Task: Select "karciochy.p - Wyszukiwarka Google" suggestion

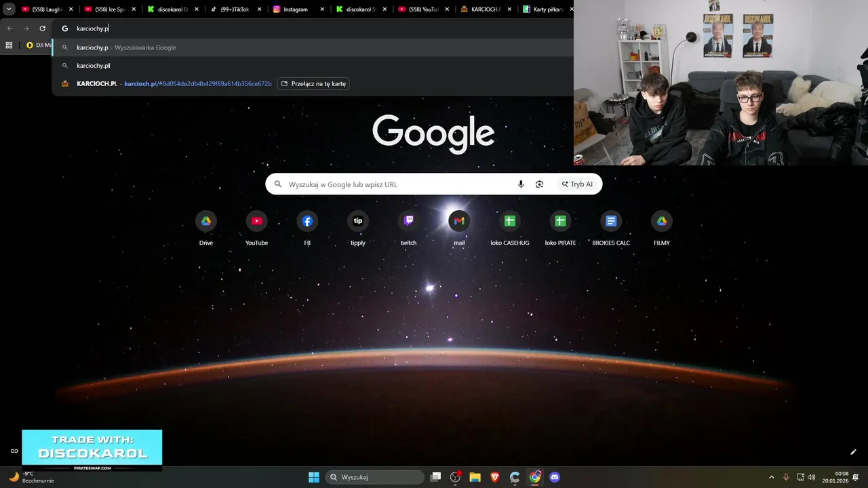Action: (313, 47)
